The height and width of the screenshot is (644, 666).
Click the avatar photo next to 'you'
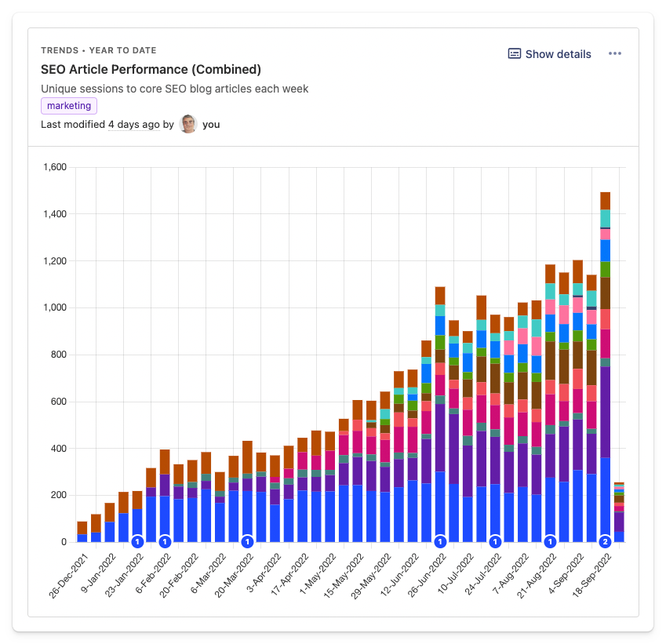coord(187,124)
